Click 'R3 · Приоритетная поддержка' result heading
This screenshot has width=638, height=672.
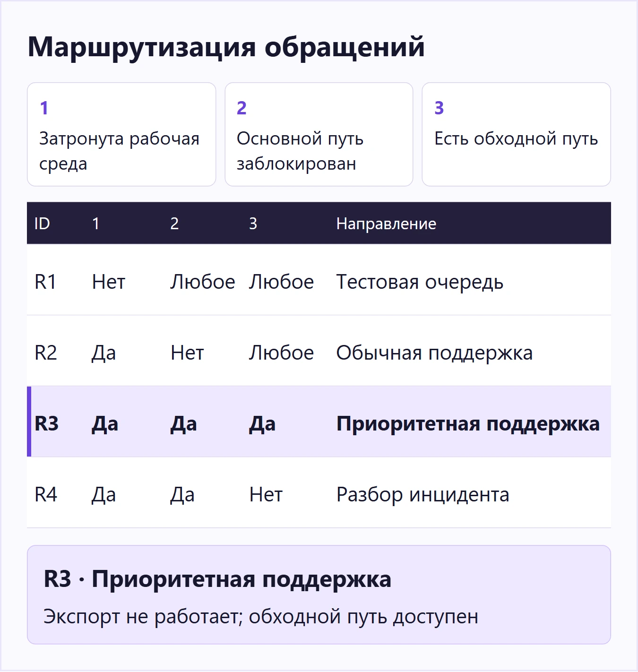[217, 579]
